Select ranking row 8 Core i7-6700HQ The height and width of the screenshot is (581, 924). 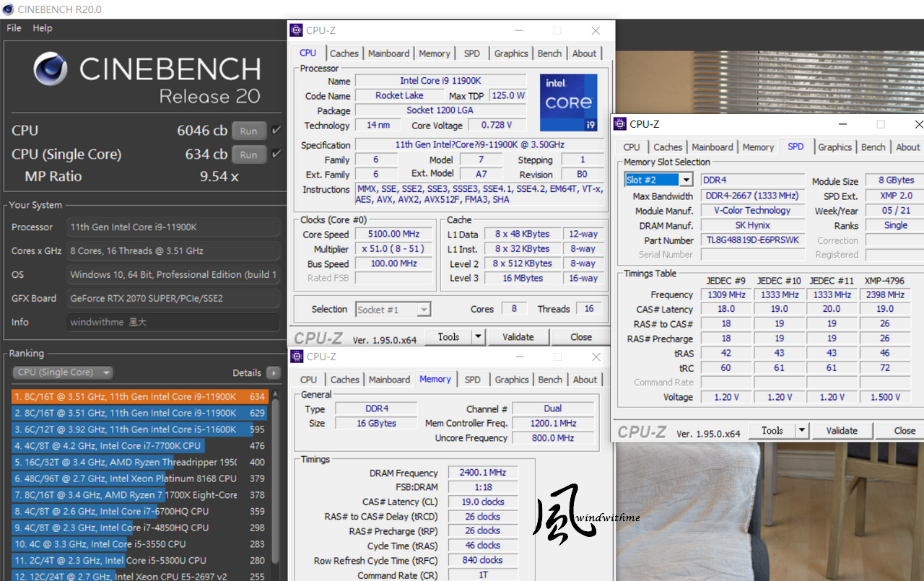(140, 511)
